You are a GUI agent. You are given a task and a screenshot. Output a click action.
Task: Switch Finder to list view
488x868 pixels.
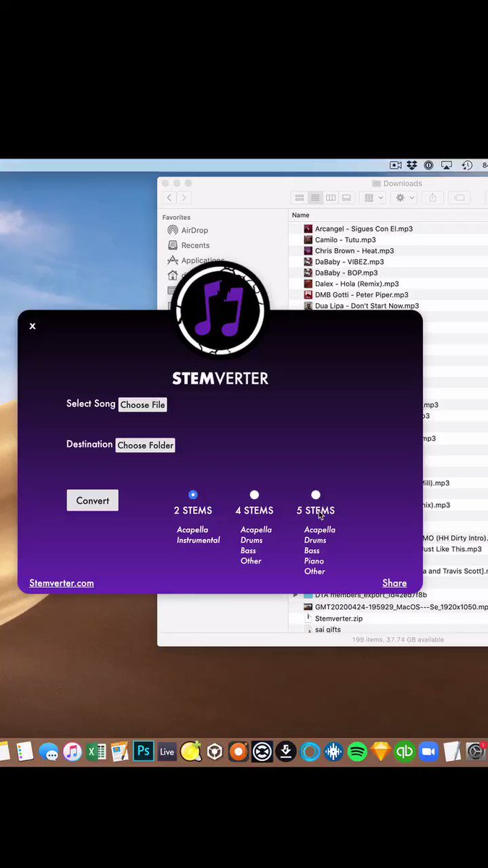pyautogui.click(x=315, y=197)
